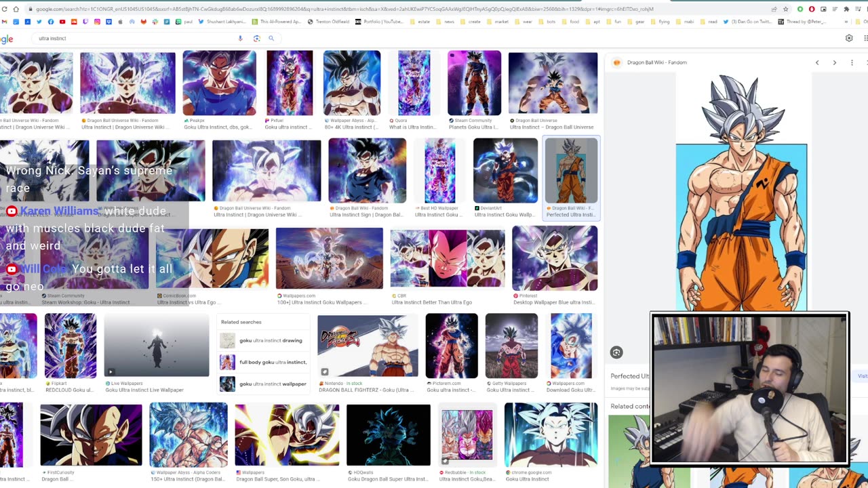Show next image in preview panel
Image resolution: width=868 pixels, height=488 pixels.
[835, 62]
